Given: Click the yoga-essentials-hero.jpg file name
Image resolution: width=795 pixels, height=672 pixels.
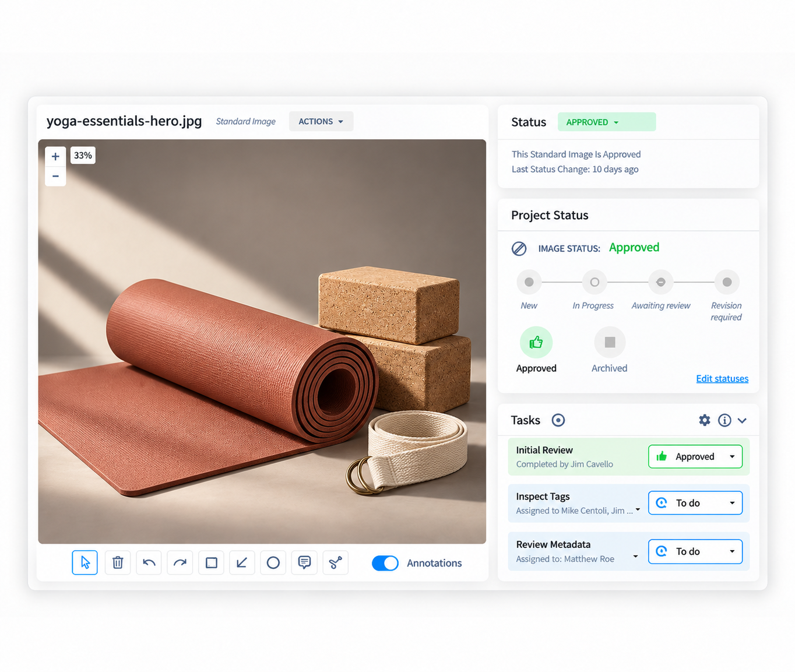Looking at the screenshot, I should click(x=124, y=121).
